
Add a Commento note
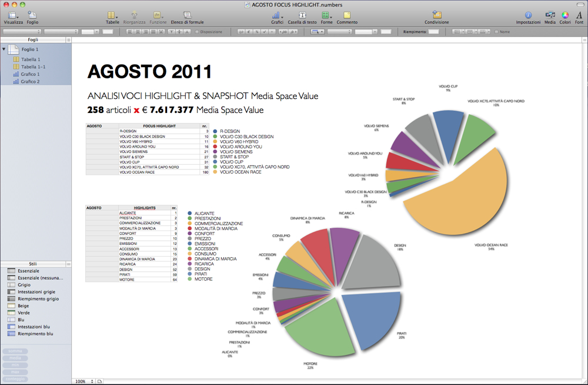click(347, 15)
